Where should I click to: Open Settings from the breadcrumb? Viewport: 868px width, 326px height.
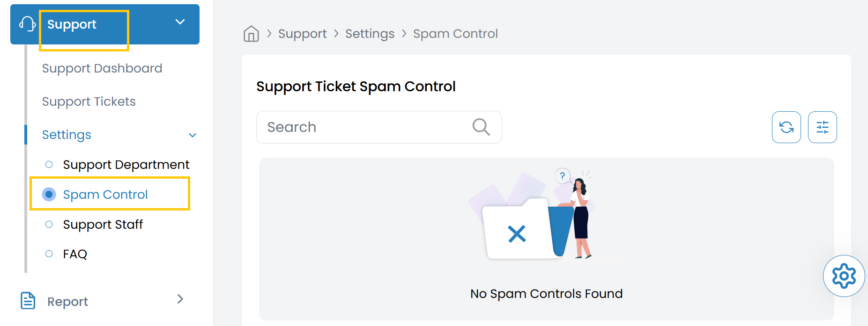click(x=370, y=33)
